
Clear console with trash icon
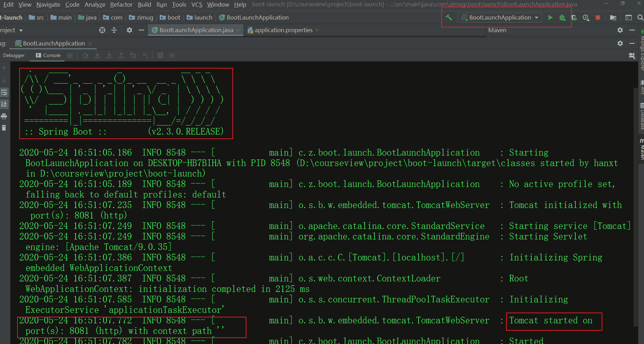click(x=4, y=128)
